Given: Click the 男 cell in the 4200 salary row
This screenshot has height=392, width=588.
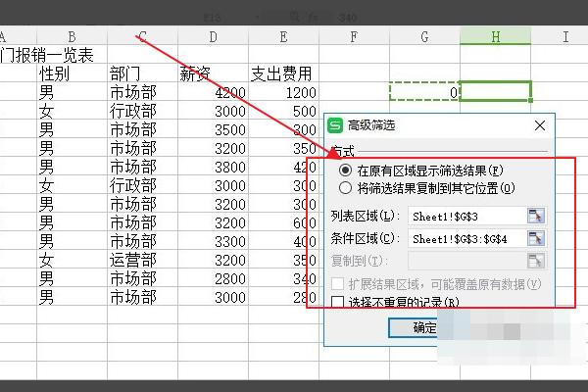Looking at the screenshot, I should pos(72,92).
